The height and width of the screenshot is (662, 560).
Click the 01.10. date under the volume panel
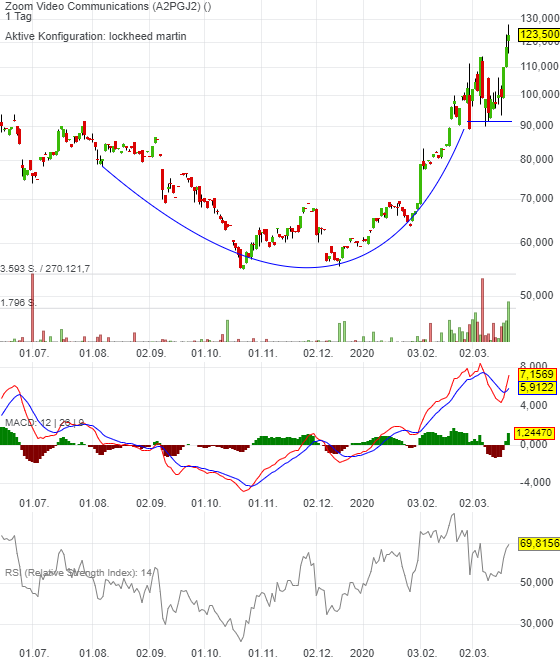pos(206,353)
